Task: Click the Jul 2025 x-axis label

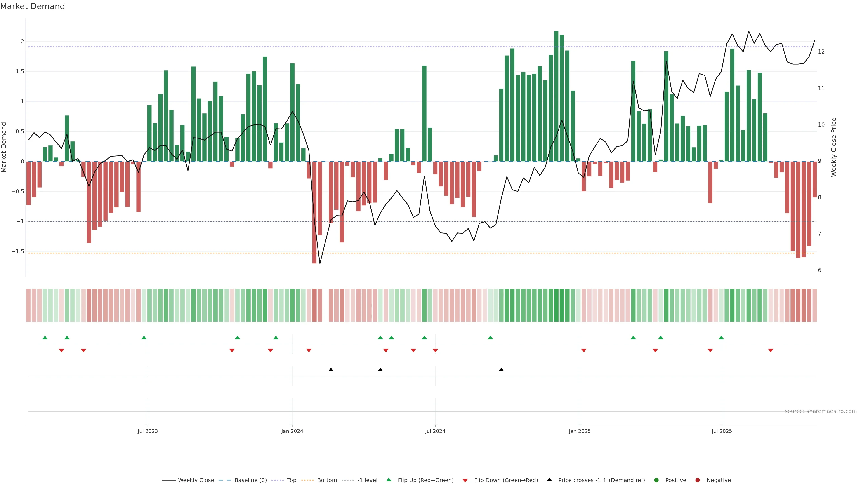Action: 722,431
